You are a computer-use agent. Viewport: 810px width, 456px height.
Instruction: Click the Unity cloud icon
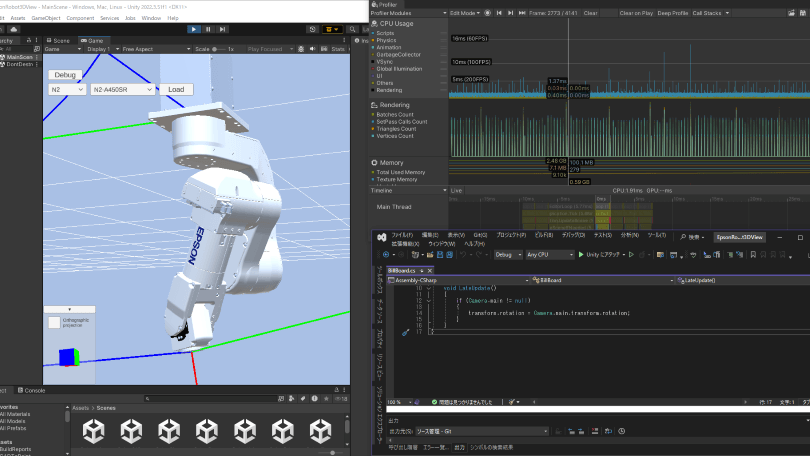pos(15,29)
